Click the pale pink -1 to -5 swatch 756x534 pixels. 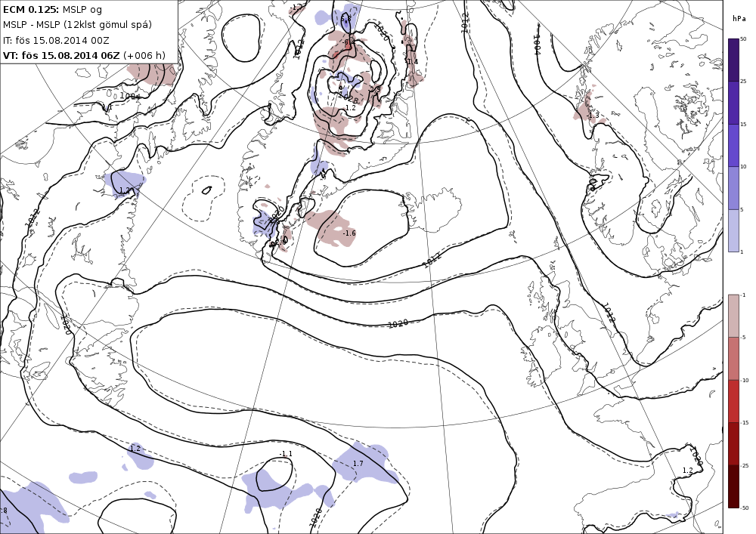point(733,316)
